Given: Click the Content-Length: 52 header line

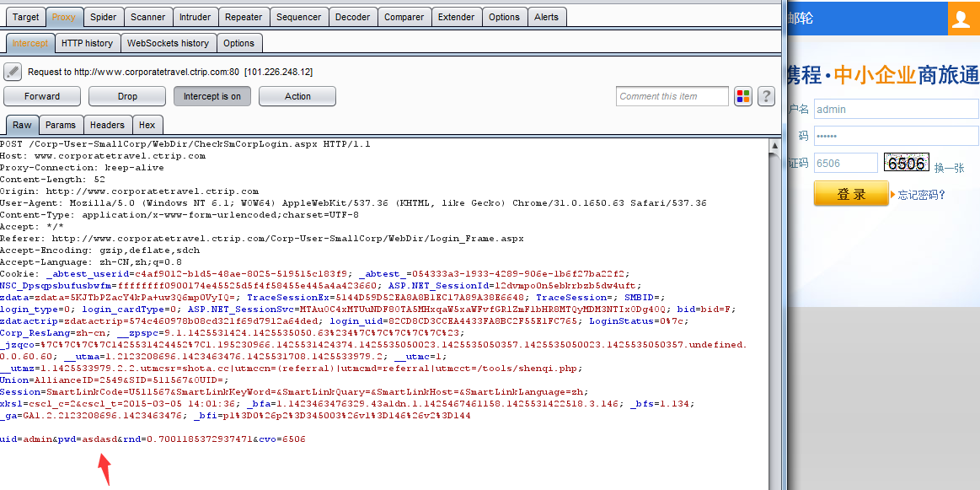Looking at the screenshot, I should (x=52, y=180).
